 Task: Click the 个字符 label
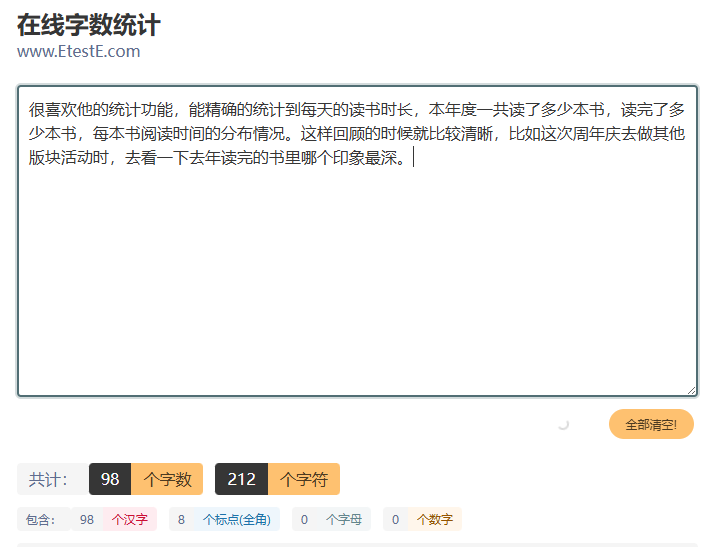click(304, 479)
